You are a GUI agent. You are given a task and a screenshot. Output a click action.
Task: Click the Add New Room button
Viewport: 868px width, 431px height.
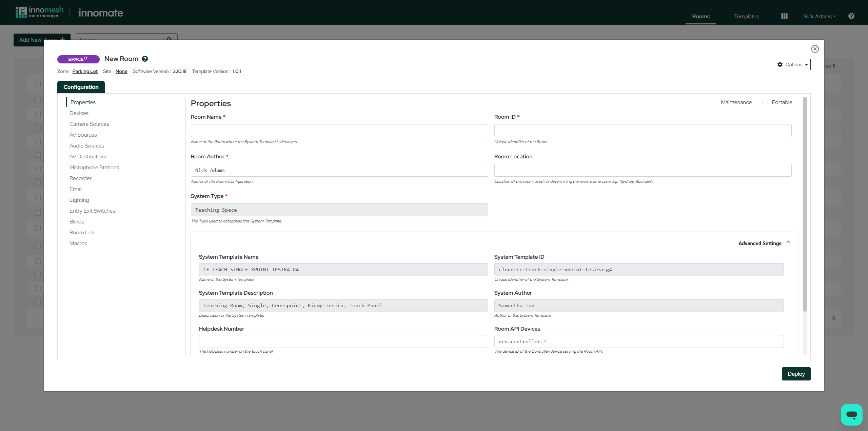pyautogui.click(x=42, y=40)
